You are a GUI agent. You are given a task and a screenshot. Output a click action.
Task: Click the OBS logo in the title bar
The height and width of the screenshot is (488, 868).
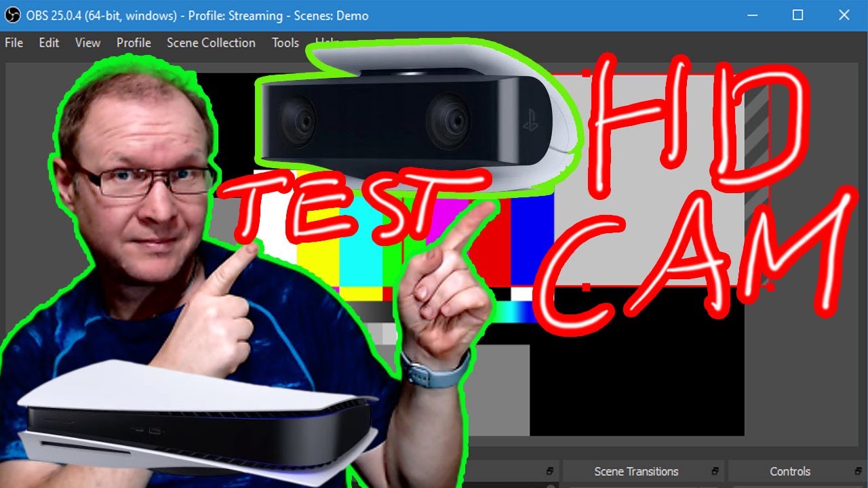(x=12, y=15)
